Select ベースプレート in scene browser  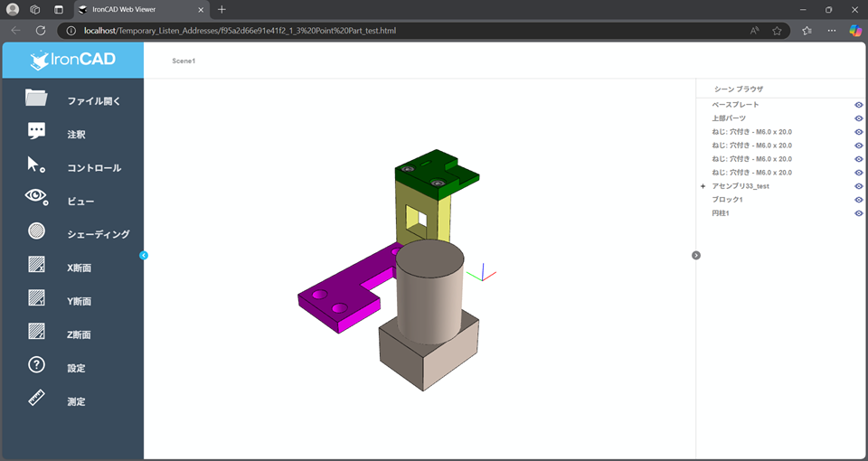coord(735,105)
